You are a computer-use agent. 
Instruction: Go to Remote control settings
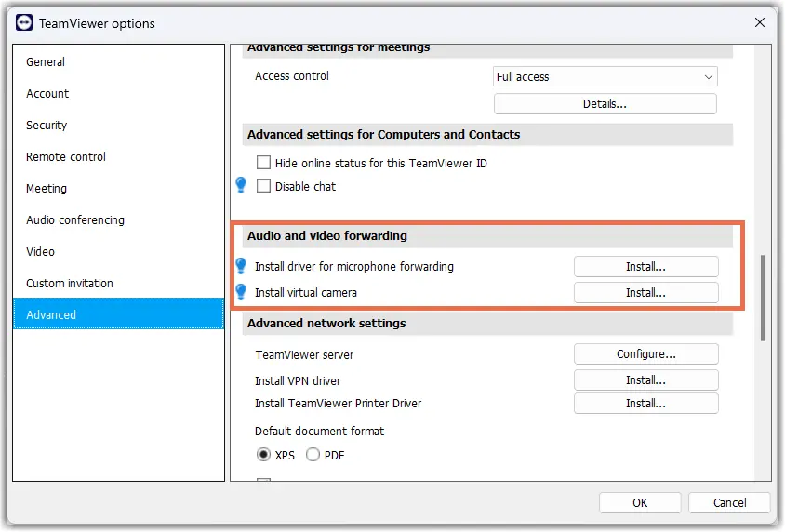(119, 156)
